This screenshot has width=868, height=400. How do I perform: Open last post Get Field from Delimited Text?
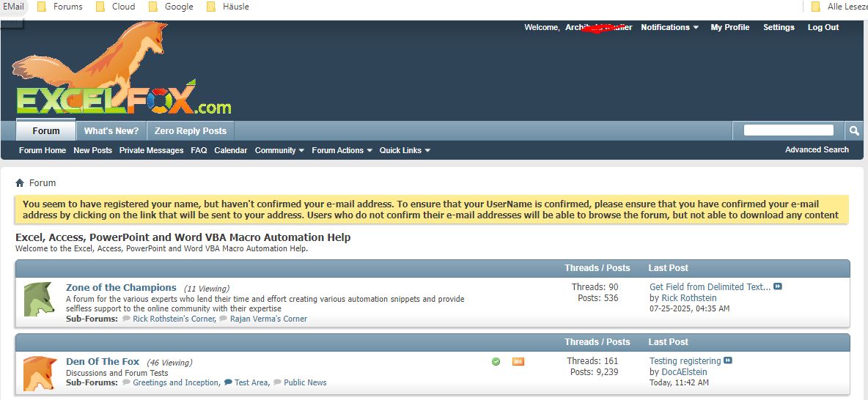(x=710, y=286)
